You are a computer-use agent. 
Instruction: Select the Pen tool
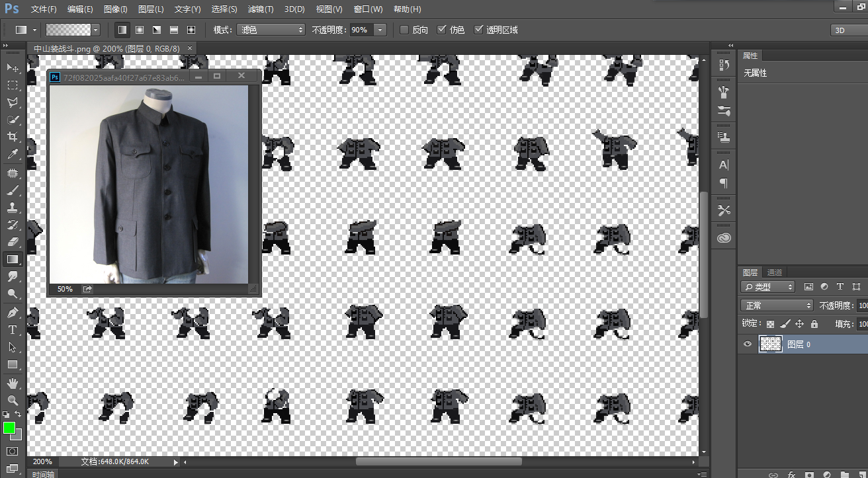13,312
